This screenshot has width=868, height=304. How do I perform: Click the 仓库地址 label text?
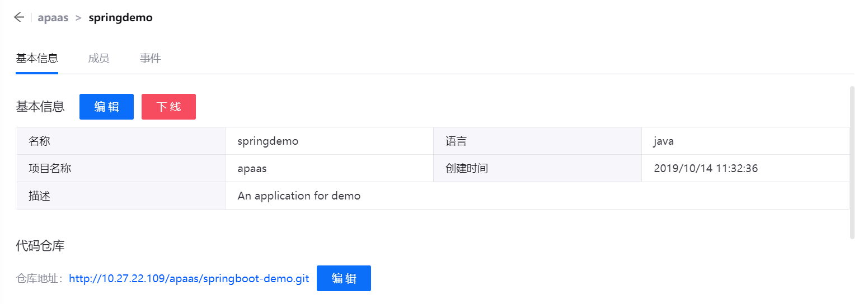click(40, 279)
